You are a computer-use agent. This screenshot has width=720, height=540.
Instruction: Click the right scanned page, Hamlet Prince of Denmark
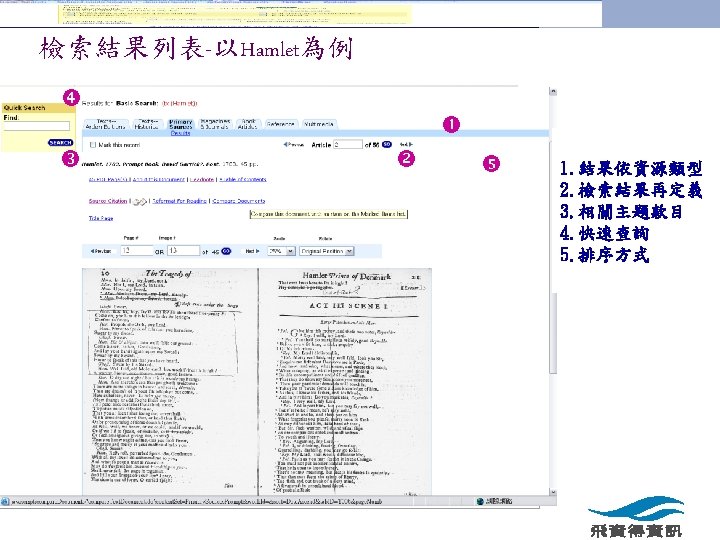click(x=345, y=381)
